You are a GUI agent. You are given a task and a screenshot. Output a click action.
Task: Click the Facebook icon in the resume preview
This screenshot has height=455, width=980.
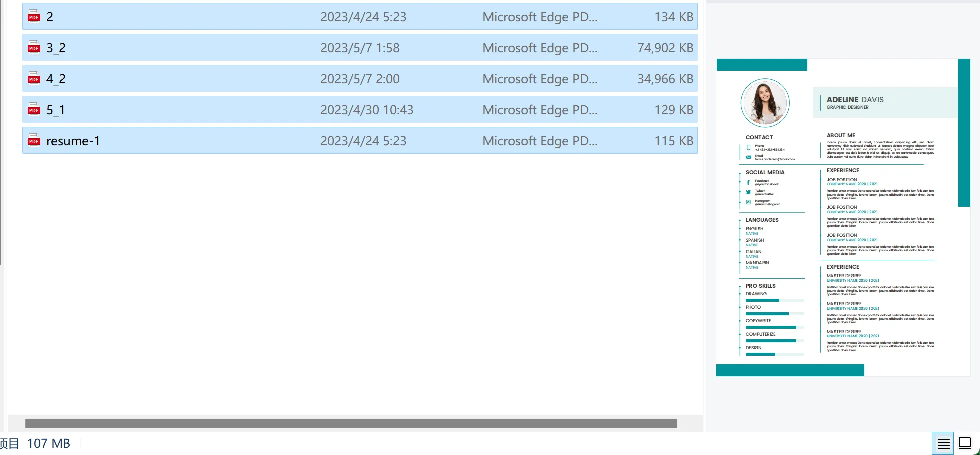pyautogui.click(x=748, y=182)
